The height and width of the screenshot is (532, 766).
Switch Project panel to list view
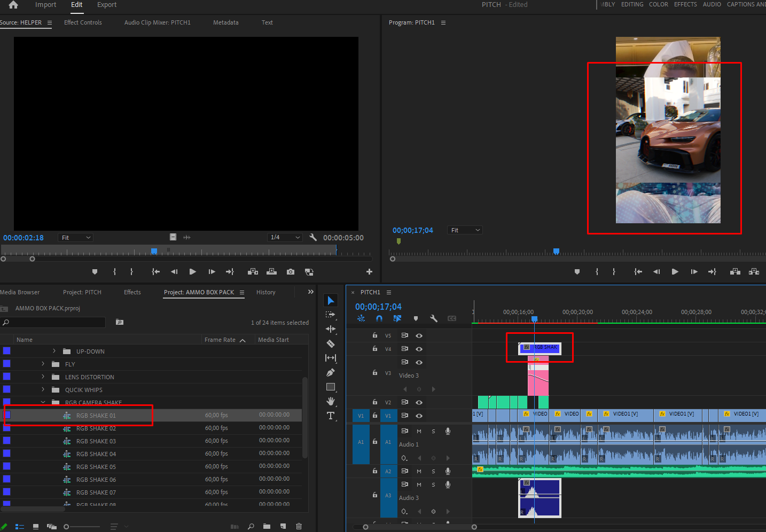20,527
